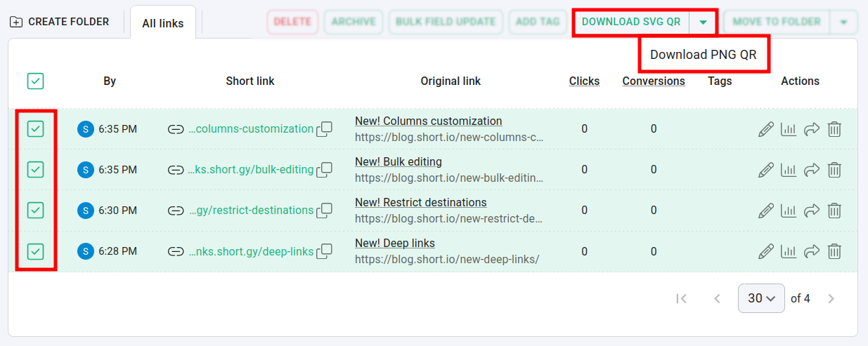The image size is (868, 346).
Task: Open the New! Restrict destinations link
Action: point(420,203)
